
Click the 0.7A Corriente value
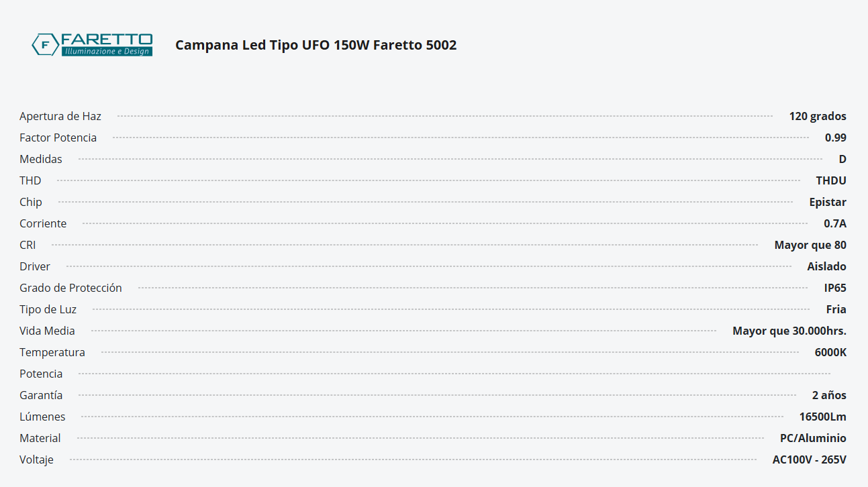coord(834,223)
